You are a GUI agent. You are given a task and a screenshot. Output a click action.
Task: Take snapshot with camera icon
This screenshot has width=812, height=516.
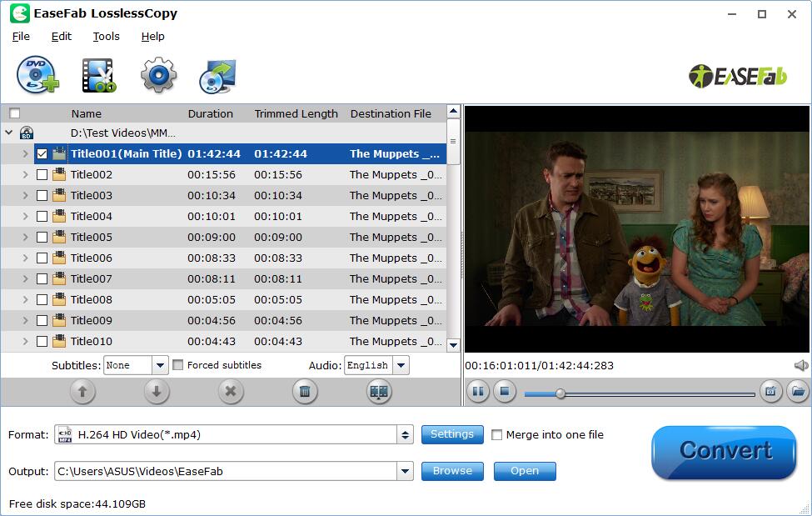[x=770, y=391]
